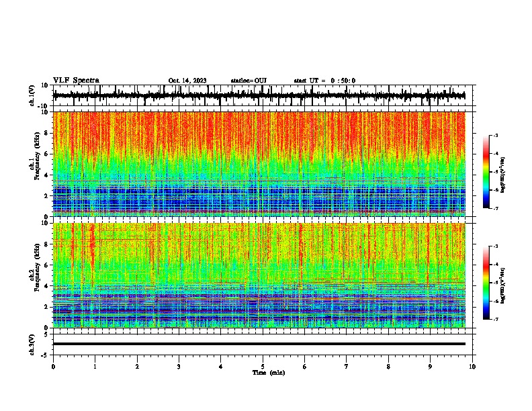Click the ch.1 voltage waveform strip
Screen dimensions: 532x411
coord(259,95)
